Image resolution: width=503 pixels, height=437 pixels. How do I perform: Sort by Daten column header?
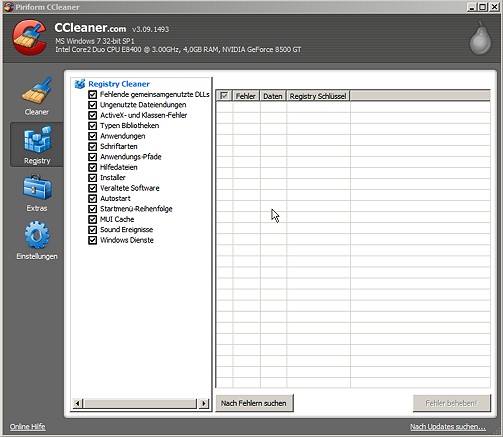[273, 96]
